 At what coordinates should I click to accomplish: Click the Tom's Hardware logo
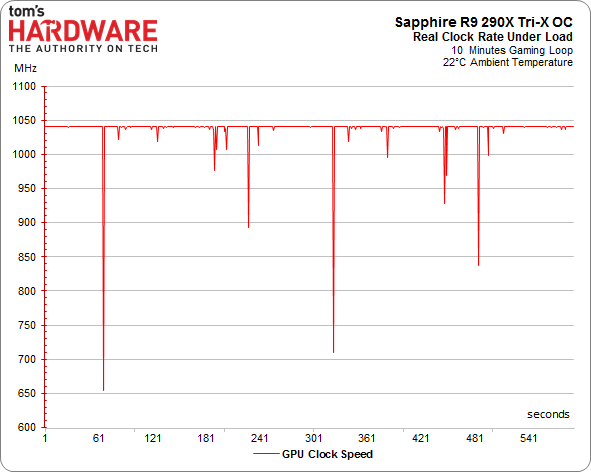pyautogui.click(x=83, y=29)
